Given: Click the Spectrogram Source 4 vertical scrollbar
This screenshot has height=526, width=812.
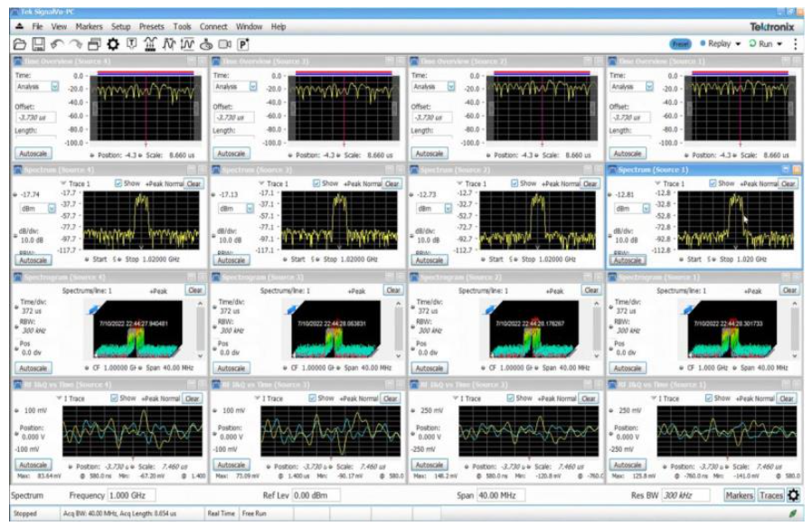Looking at the screenshot, I should 201,329.
